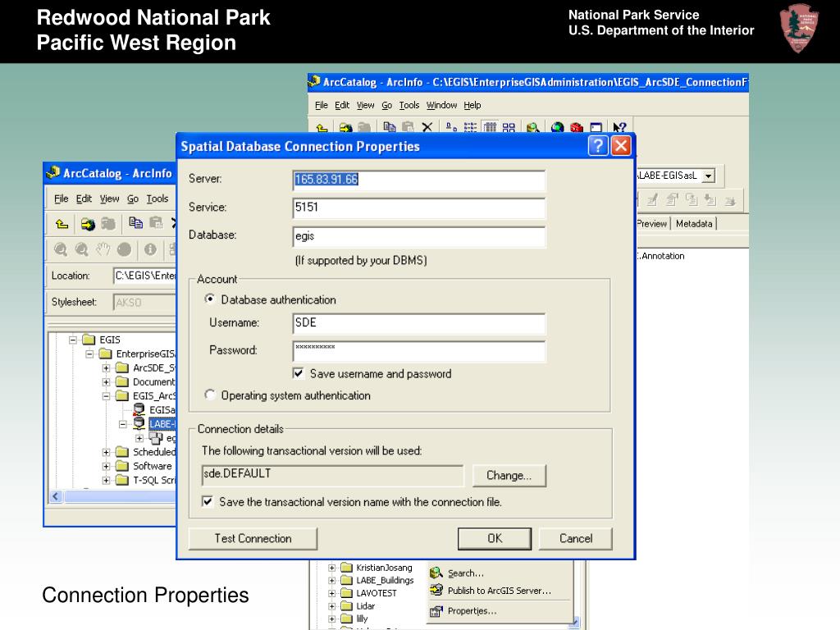Click the What's This help pointer icon
The image size is (840, 630).
point(619,127)
